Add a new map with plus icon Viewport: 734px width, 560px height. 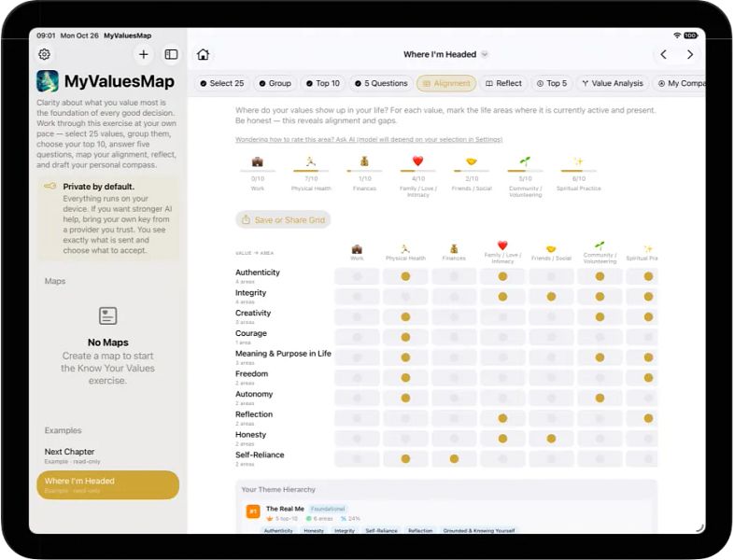[143, 54]
